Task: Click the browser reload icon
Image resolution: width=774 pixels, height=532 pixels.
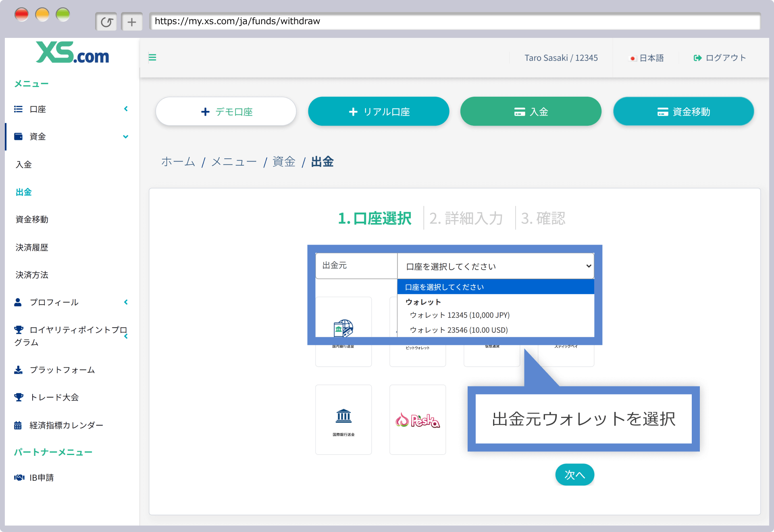Action: [106, 22]
